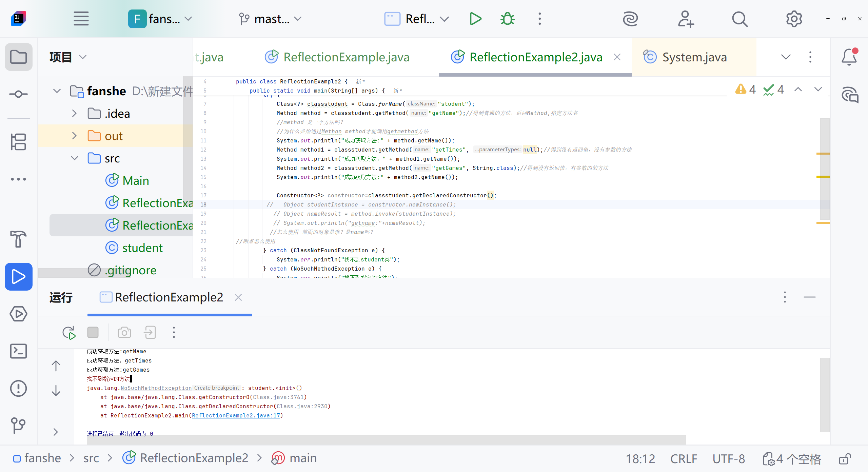868x472 pixels.
Task: Open the Terminal tool window
Action: click(x=18, y=351)
